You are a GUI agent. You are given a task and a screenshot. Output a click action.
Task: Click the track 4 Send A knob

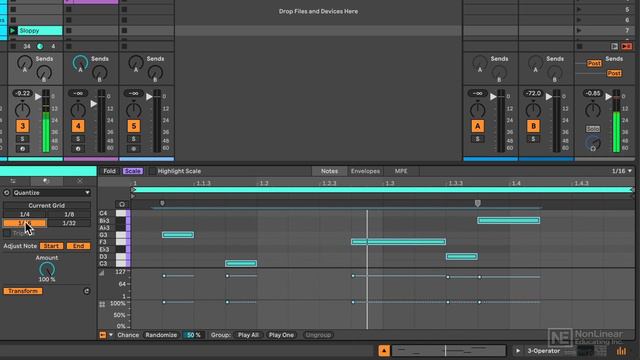tap(80, 62)
